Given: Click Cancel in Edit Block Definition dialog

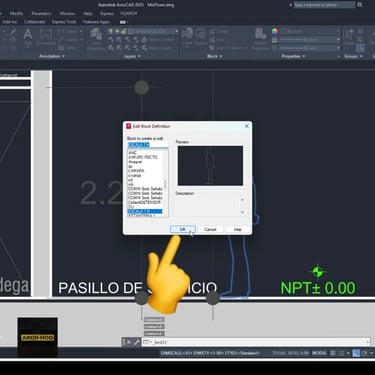Looking at the screenshot, I should pyautogui.click(x=210, y=229).
